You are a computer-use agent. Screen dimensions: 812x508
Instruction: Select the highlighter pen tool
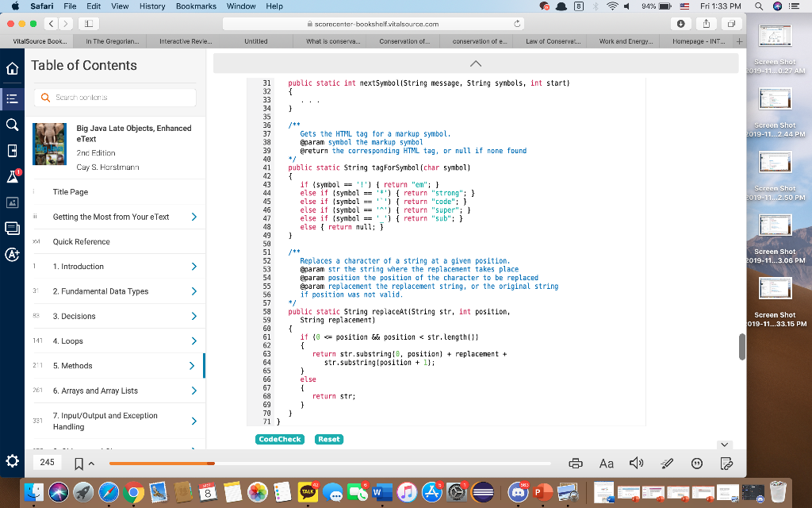point(667,464)
